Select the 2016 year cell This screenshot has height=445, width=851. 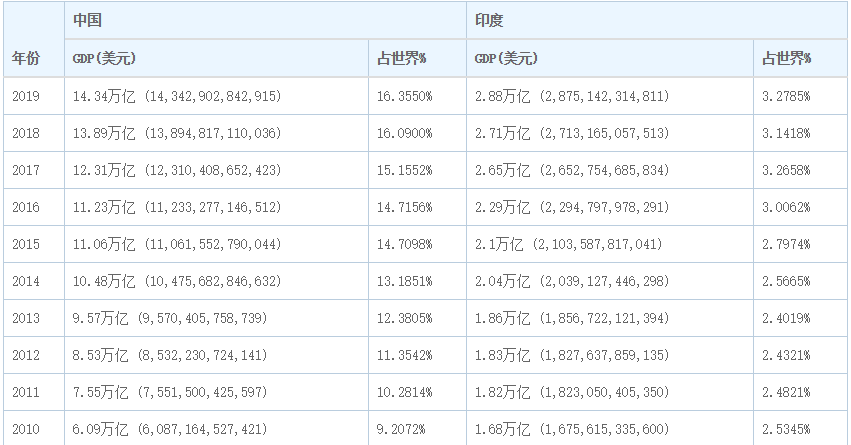34,207
